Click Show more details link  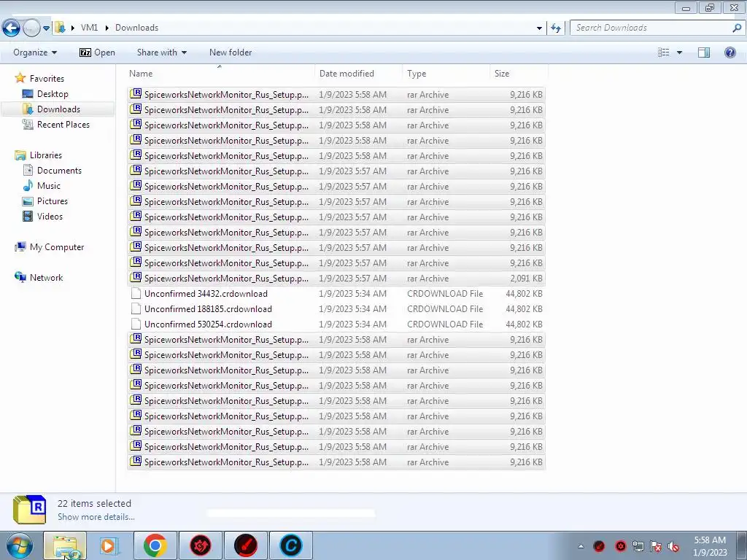click(96, 517)
